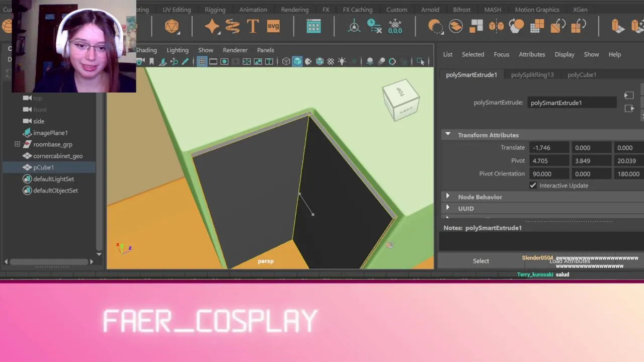This screenshot has height=362, width=644.
Task: Toggle smooth shade all in viewport toolbar
Action: (x=297, y=61)
